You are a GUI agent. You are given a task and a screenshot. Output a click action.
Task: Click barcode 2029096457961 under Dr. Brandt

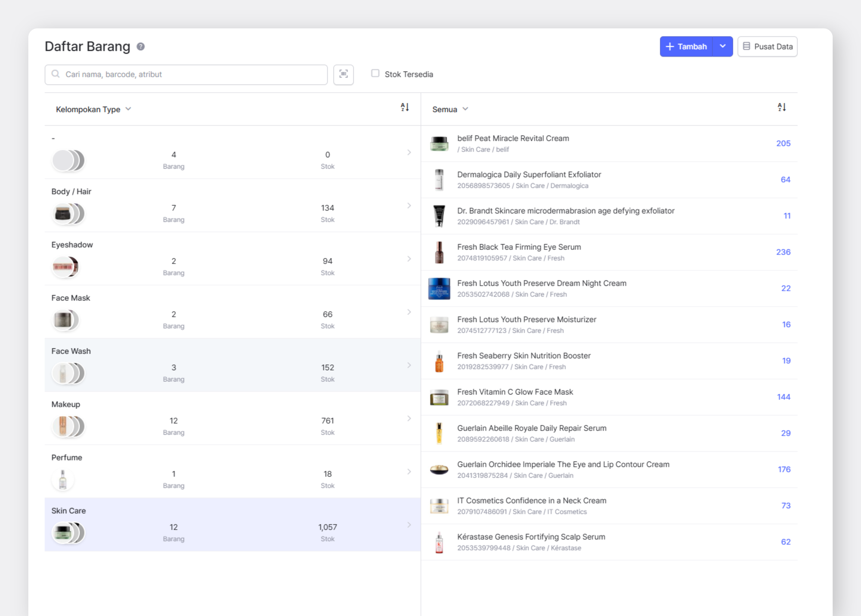click(x=483, y=222)
